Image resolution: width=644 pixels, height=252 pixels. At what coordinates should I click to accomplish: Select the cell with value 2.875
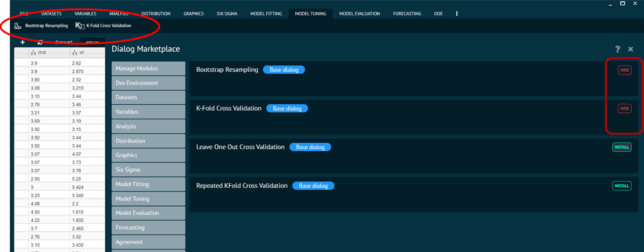pyautogui.click(x=87, y=71)
